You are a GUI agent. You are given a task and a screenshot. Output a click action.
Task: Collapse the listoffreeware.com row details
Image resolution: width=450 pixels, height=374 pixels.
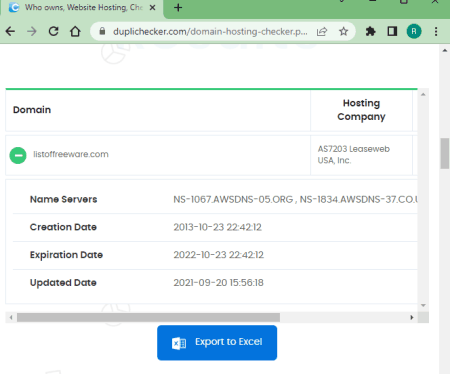click(18, 155)
